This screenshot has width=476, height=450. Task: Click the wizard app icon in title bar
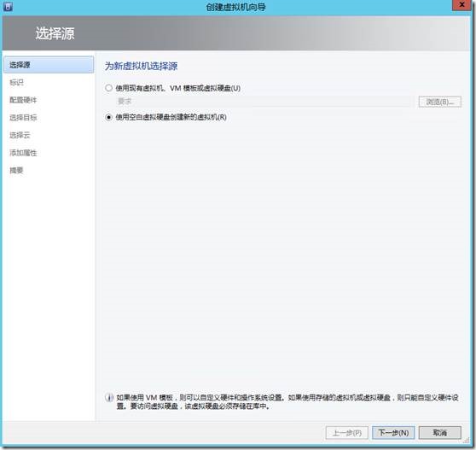click(9, 6)
